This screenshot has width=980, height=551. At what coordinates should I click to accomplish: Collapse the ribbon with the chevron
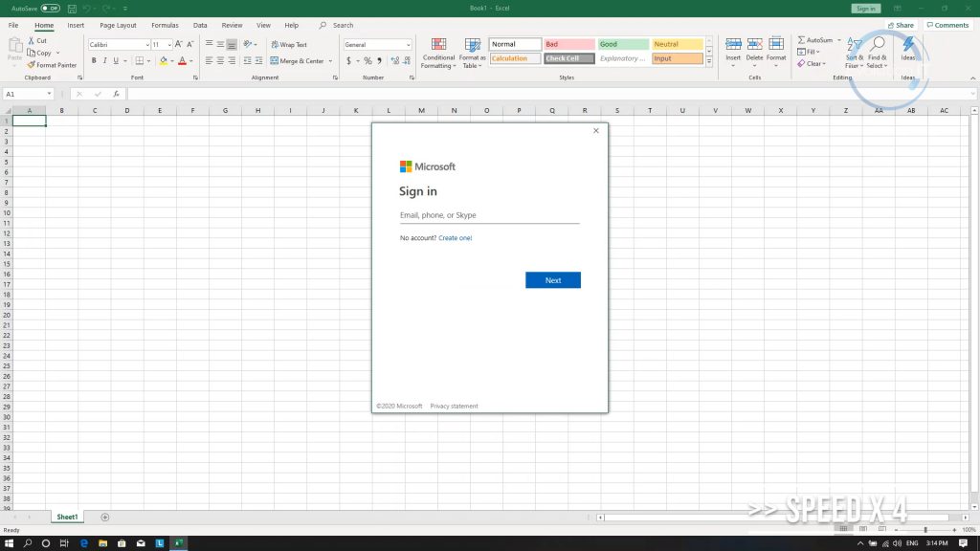pyautogui.click(x=972, y=78)
